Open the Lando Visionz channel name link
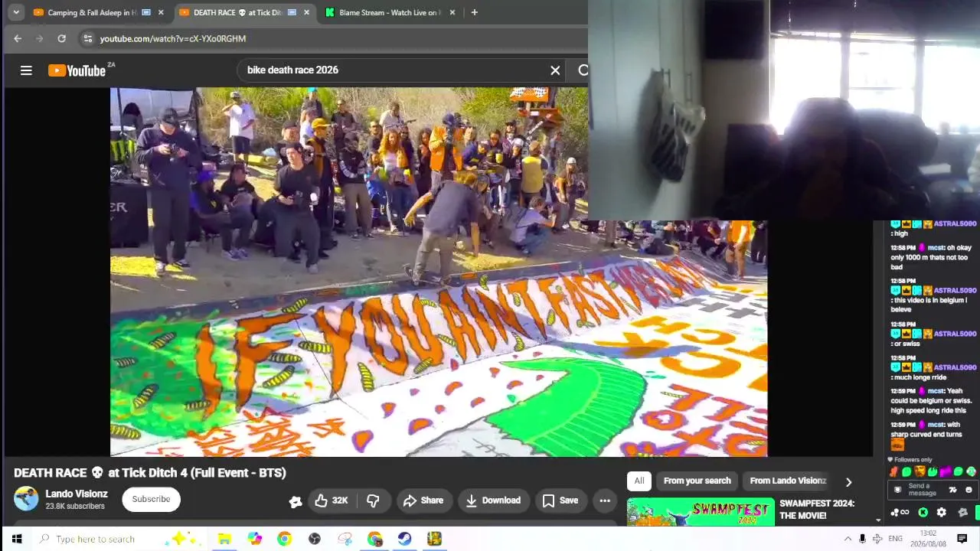Image resolution: width=980 pixels, height=551 pixels. 77,494
